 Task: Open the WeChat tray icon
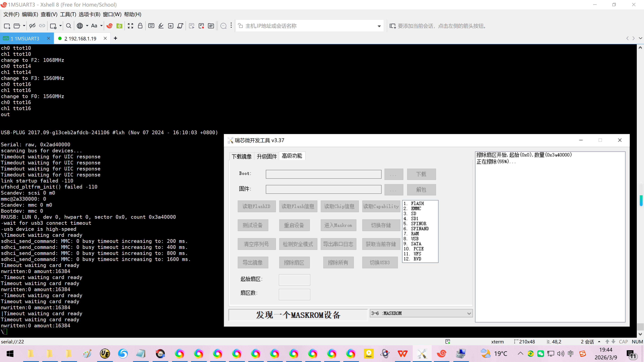pyautogui.click(x=541, y=354)
